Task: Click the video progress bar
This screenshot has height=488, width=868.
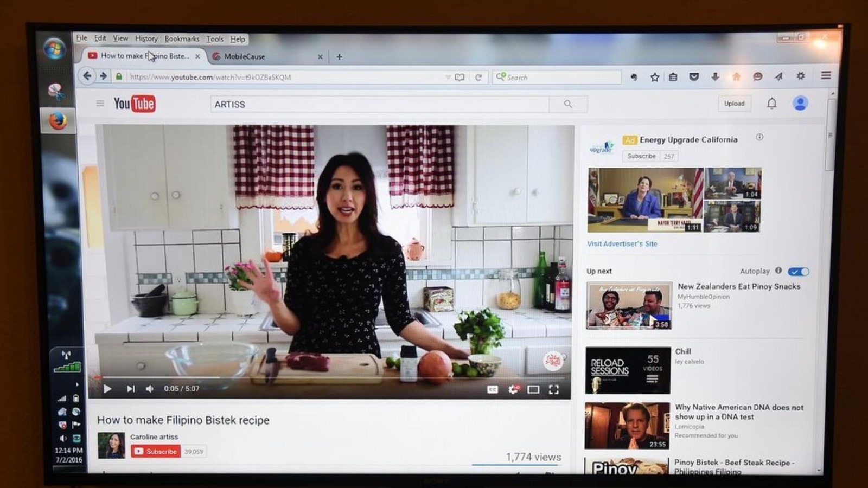Action: pyautogui.click(x=331, y=377)
